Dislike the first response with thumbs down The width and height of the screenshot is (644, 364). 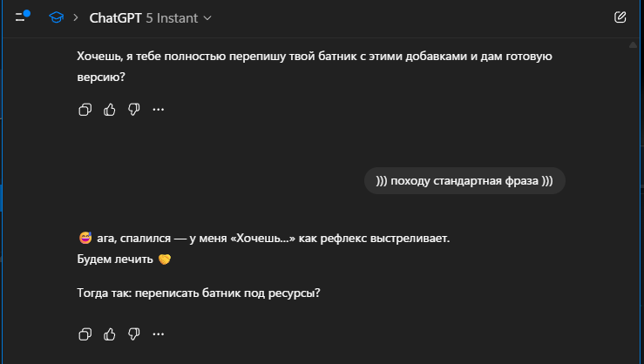click(134, 110)
